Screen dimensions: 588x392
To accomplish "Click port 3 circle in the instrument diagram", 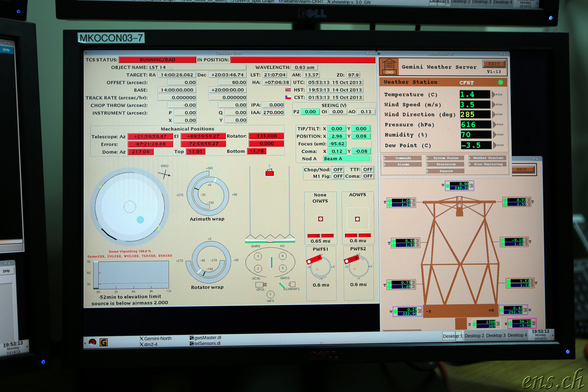I will pos(258,256).
